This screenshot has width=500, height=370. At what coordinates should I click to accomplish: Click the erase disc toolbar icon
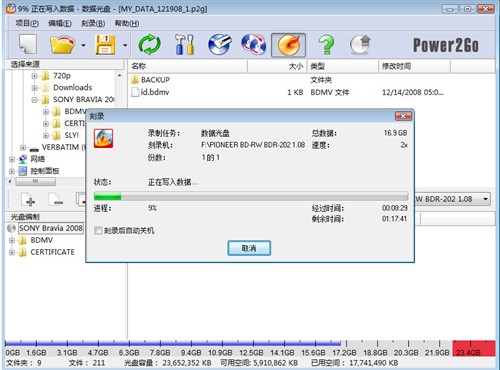(220, 44)
